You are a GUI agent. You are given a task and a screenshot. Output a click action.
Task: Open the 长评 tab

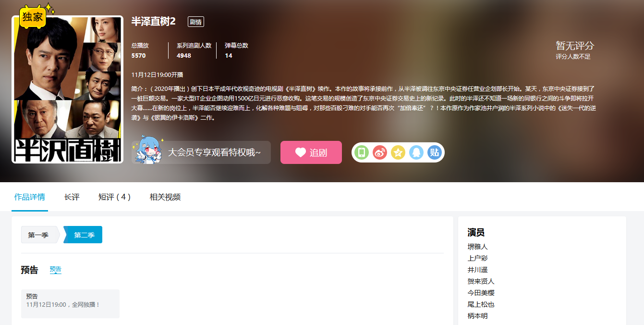[x=72, y=197]
